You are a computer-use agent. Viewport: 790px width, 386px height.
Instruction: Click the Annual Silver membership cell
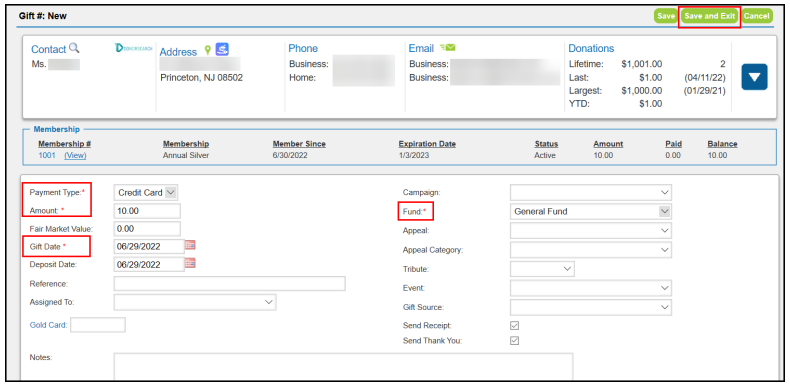click(186, 156)
